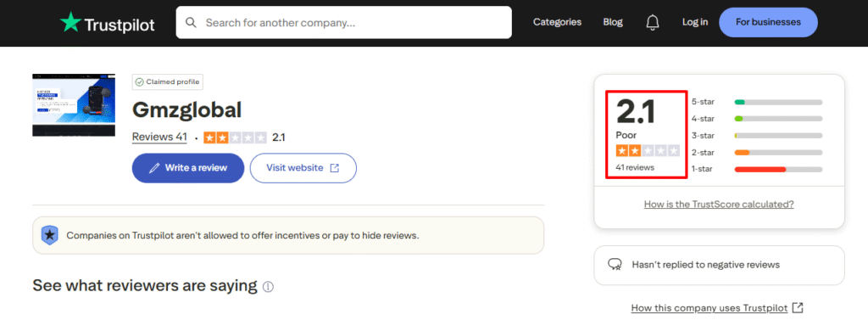Open the Blog link
This screenshot has height=320, width=868.
[613, 22]
